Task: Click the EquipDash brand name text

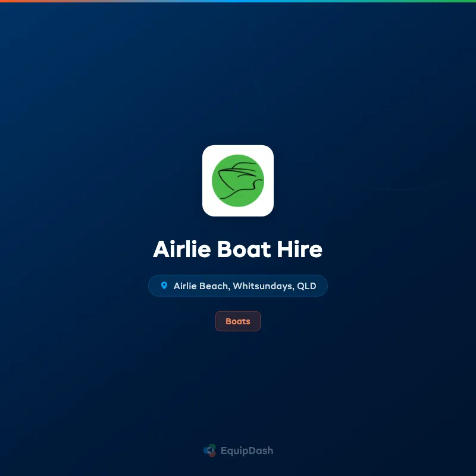Action: 247,451
